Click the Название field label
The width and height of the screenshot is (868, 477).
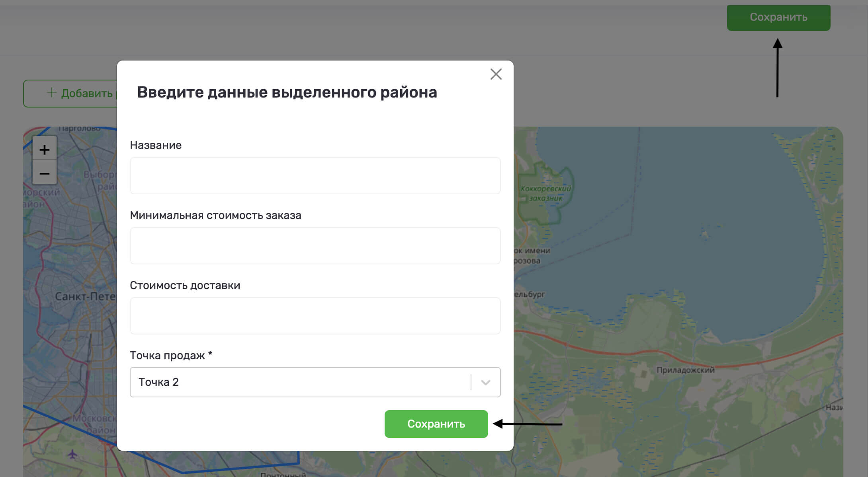click(x=156, y=145)
